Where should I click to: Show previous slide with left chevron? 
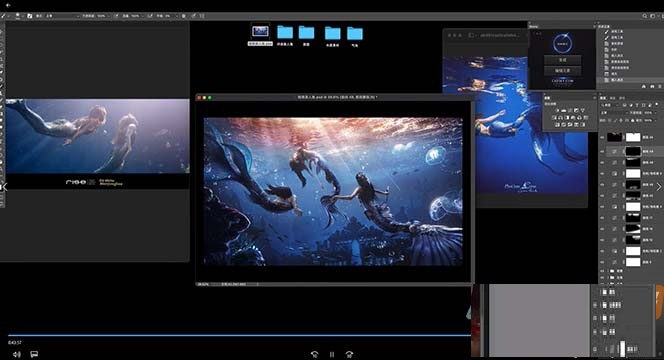tap(4, 186)
